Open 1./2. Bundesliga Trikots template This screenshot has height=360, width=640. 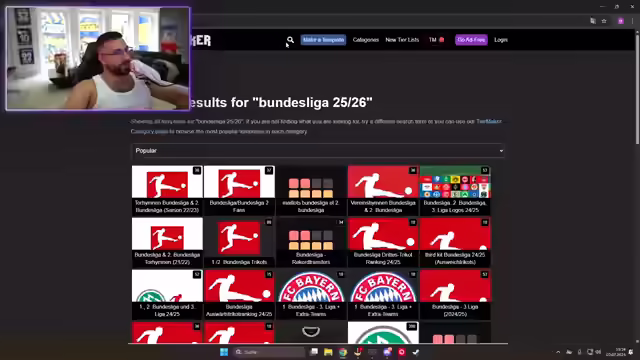tap(239, 242)
